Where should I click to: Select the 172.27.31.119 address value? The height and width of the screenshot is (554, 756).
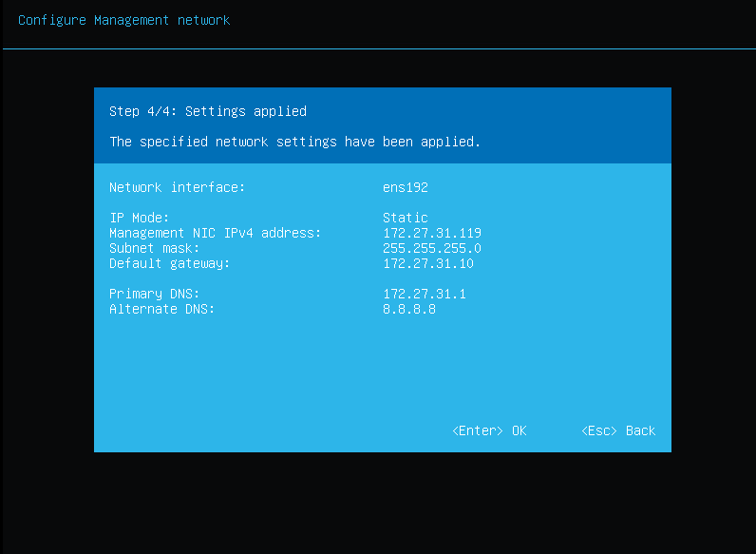[x=432, y=233]
